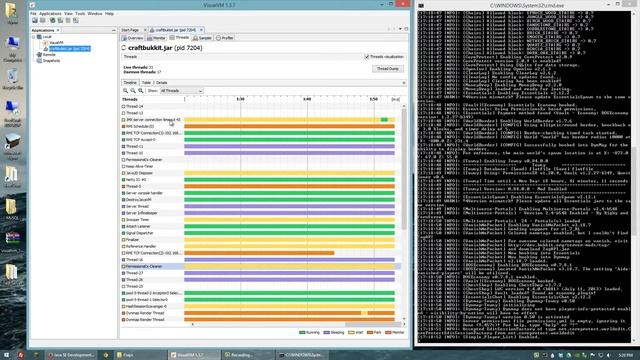This screenshot has width=640, height=360.
Task: Switch to the Sampler tab
Action: pyautogui.click(x=202, y=38)
